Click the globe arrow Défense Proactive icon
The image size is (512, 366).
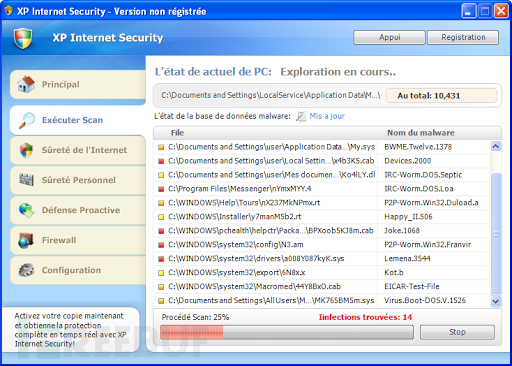click(x=26, y=210)
